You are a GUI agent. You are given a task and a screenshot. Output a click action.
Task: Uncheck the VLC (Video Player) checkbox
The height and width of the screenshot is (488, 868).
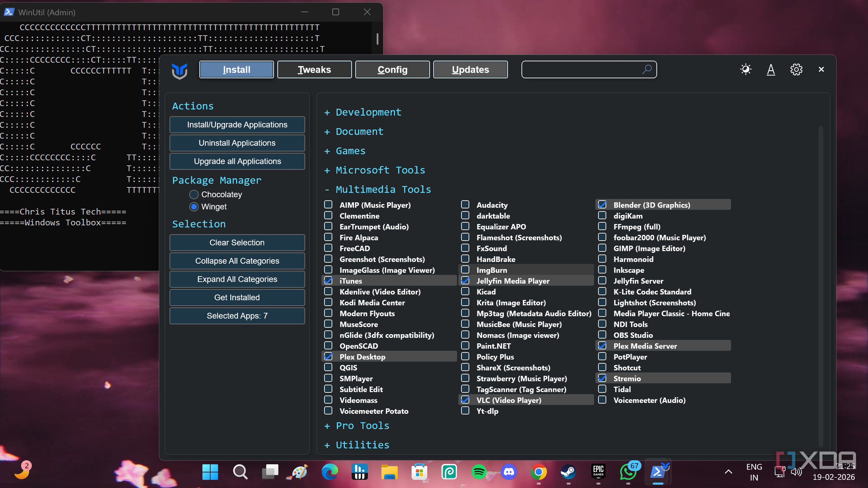tap(465, 400)
